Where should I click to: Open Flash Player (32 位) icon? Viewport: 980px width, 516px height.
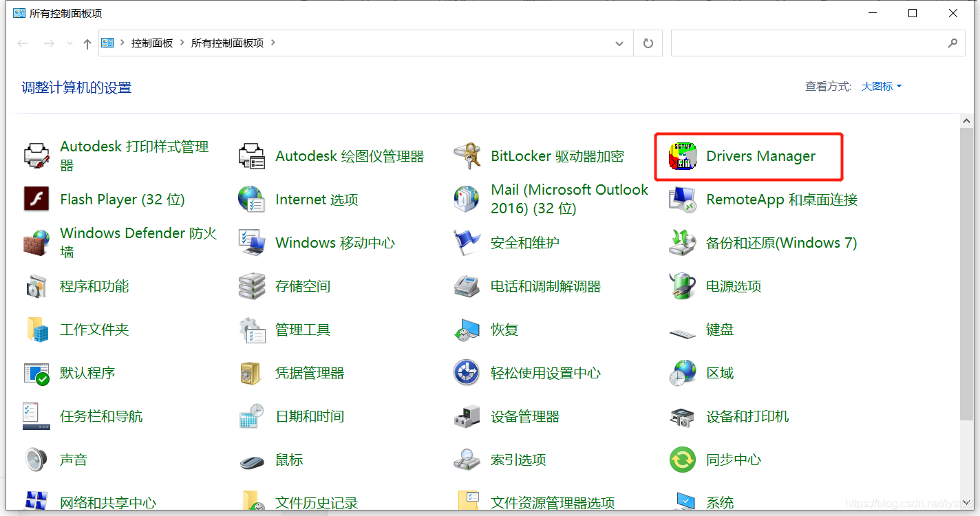[x=36, y=200]
